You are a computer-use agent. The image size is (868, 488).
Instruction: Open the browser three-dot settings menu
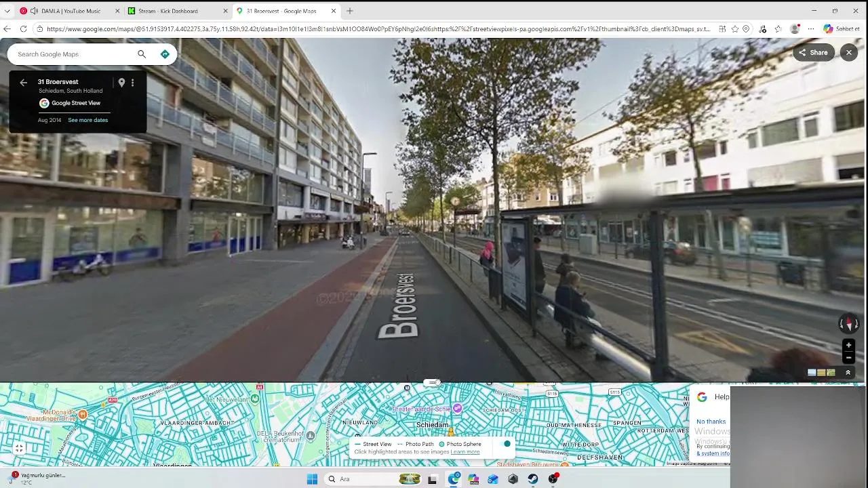coord(811,29)
